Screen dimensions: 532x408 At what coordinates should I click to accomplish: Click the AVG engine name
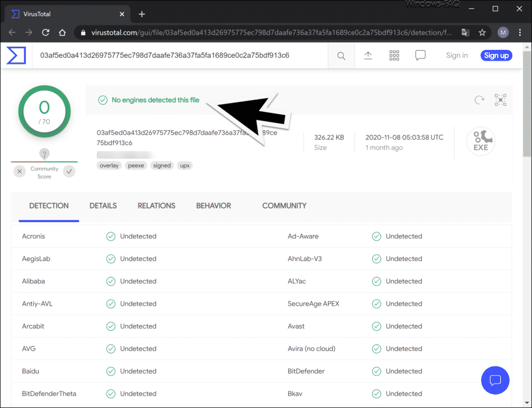pos(29,349)
